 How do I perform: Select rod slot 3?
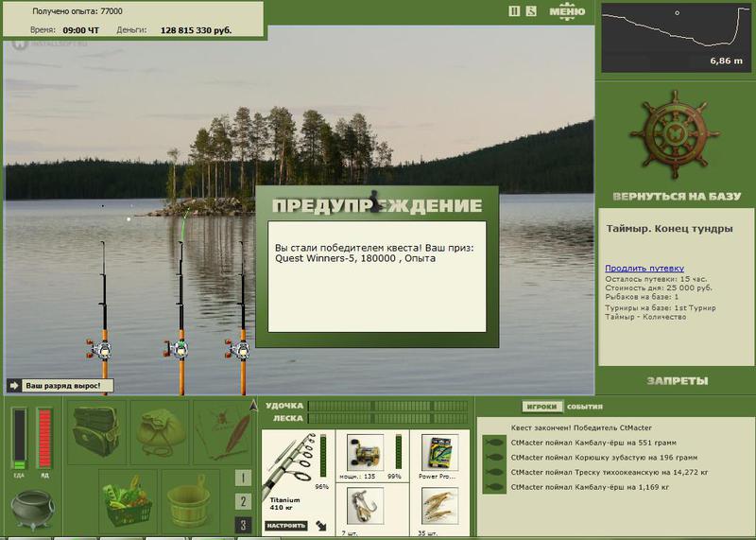243,525
